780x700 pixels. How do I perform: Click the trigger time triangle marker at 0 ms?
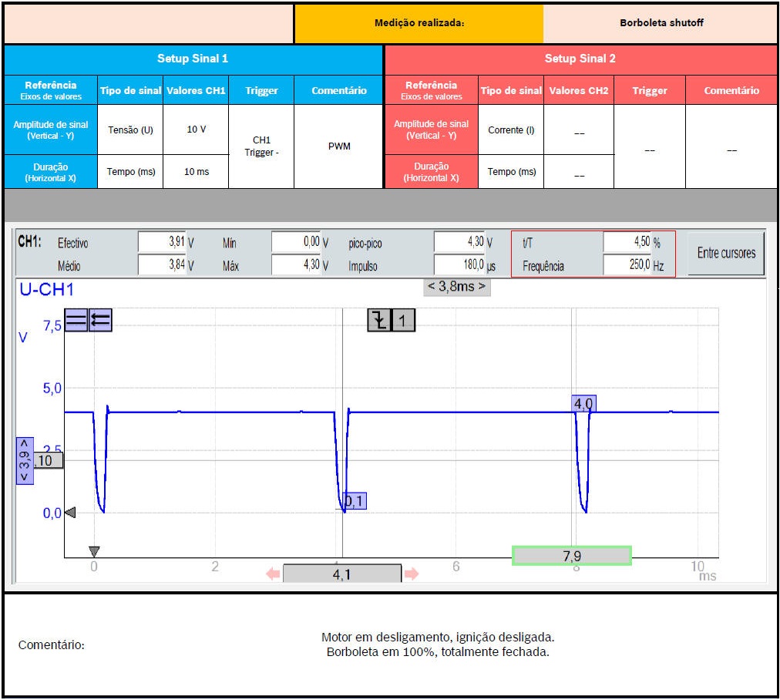pos(94,551)
